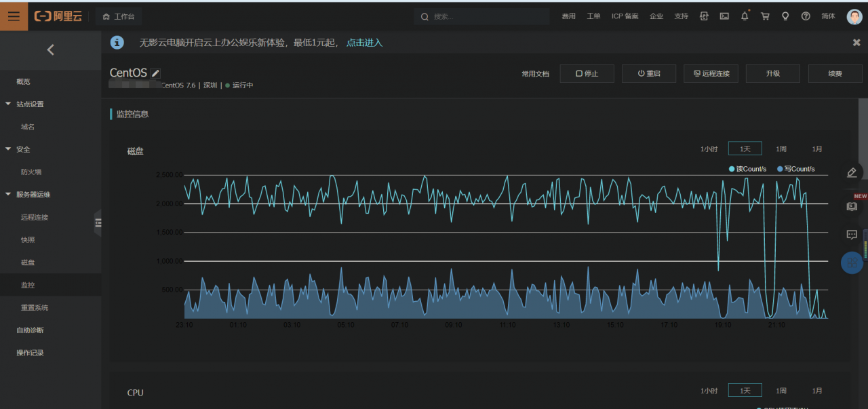The width and height of the screenshot is (868, 409).
Task: Open the shopping cart
Action: tap(765, 16)
